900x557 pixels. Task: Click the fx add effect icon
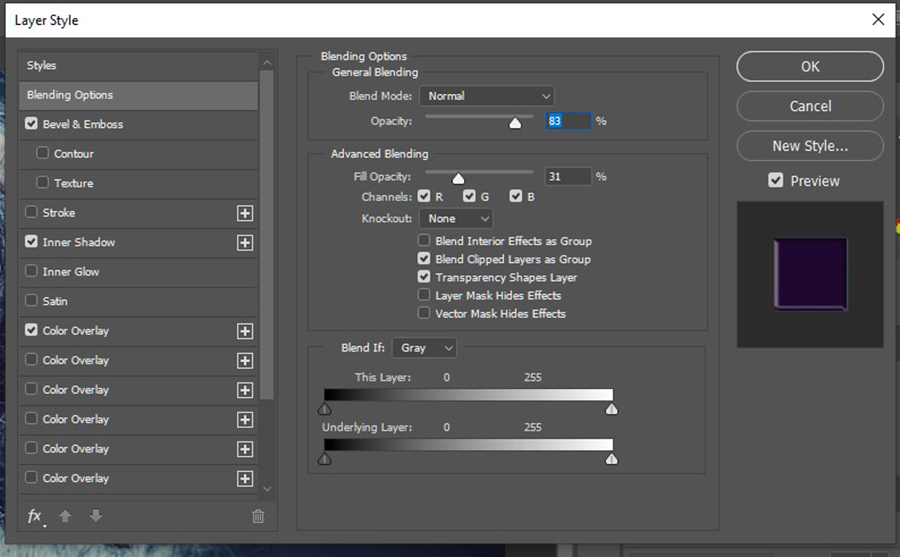(x=35, y=516)
